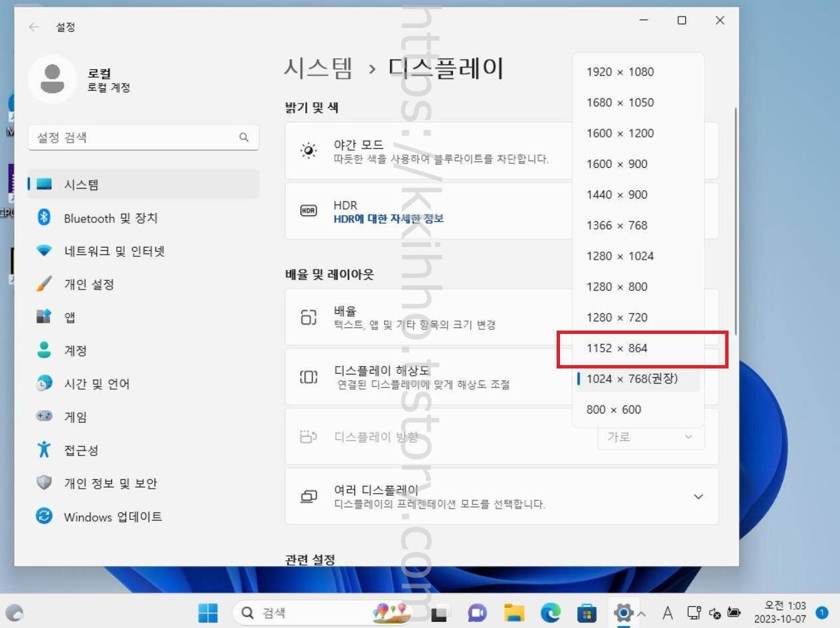The height and width of the screenshot is (628, 840).
Task: Go back with the Settings back arrow
Action: coord(34,27)
